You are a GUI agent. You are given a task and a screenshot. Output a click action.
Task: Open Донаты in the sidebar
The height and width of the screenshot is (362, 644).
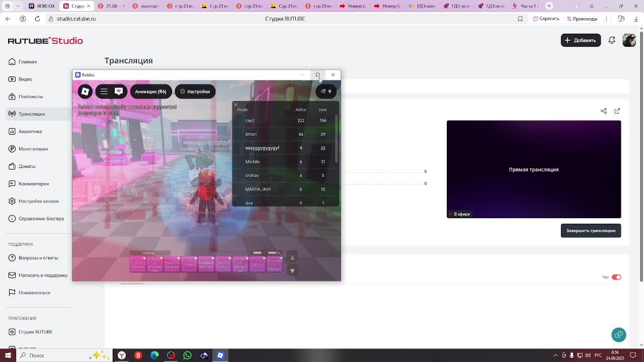pyautogui.click(x=27, y=166)
